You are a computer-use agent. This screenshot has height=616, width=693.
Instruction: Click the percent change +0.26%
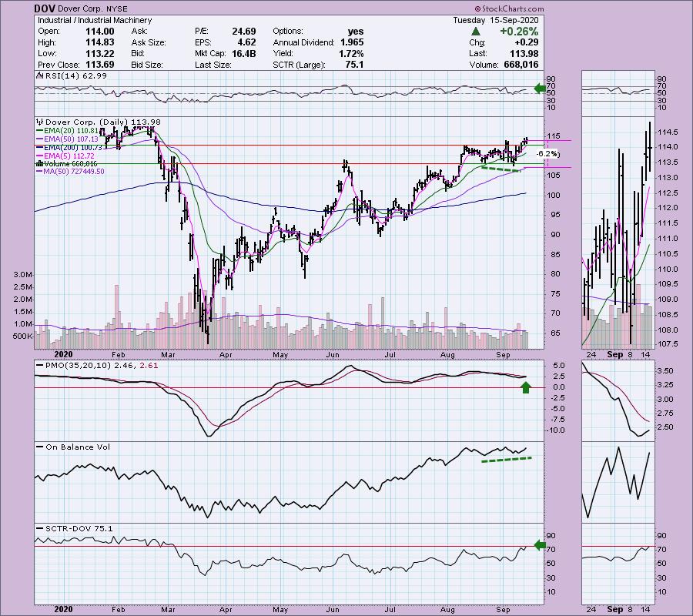point(519,32)
